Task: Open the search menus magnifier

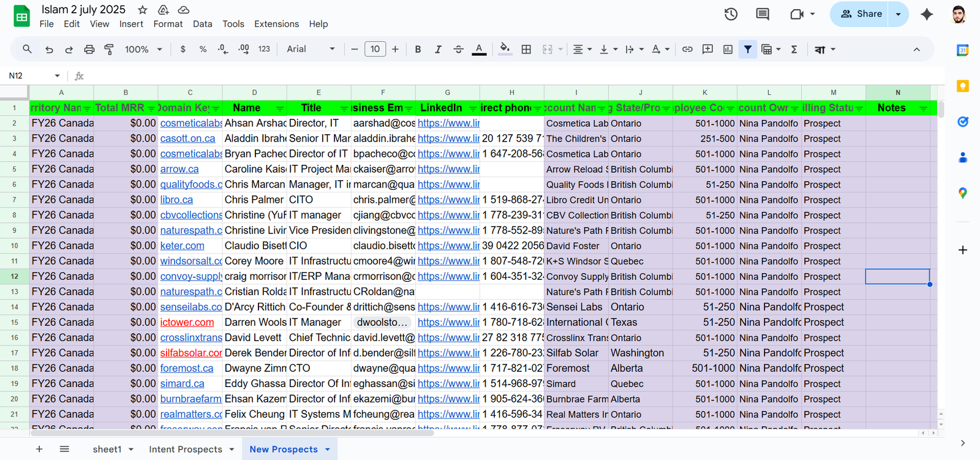Action: point(27,49)
